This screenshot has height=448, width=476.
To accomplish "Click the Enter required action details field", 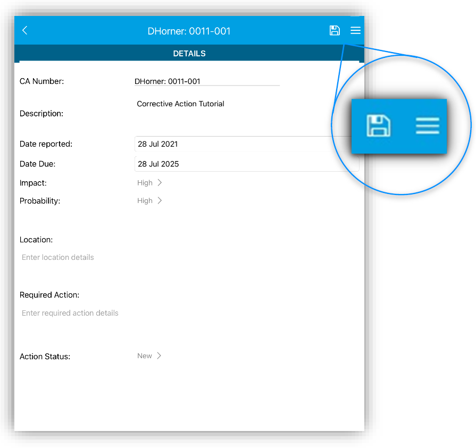I will (70, 313).
